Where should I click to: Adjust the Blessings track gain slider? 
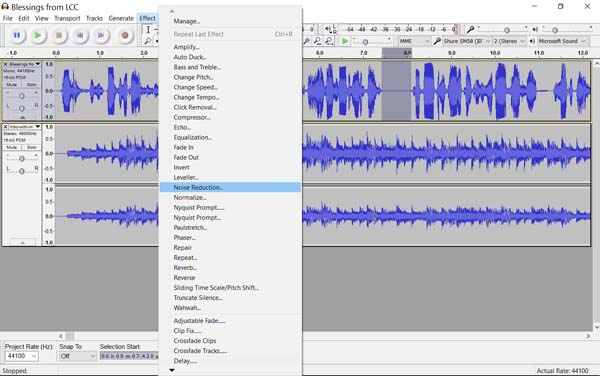point(22,96)
